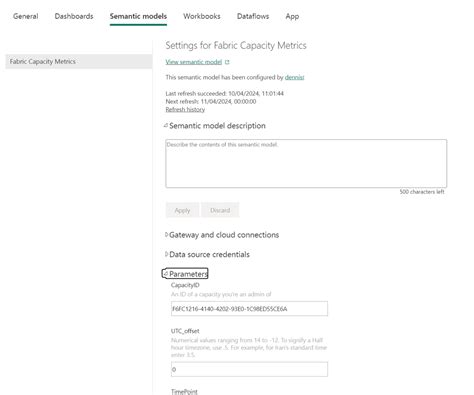Click the UTC_offset label

tap(185, 331)
